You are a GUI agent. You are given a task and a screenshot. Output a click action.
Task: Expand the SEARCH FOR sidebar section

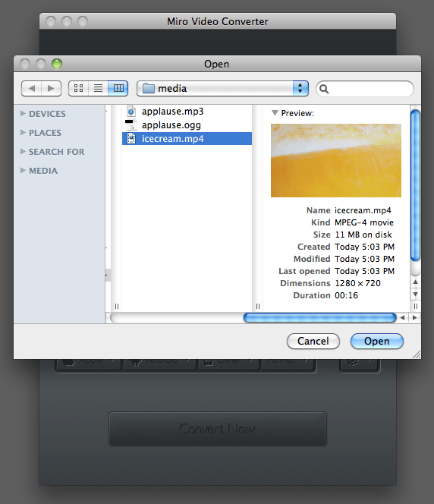(x=23, y=151)
